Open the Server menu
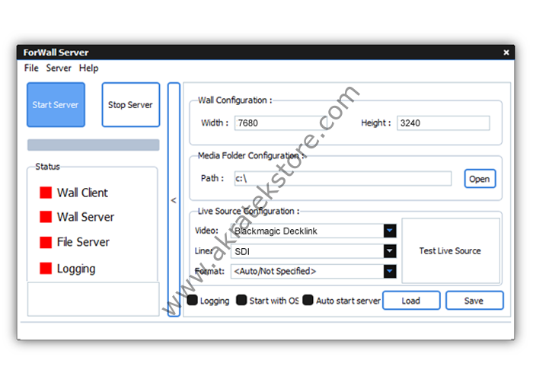This screenshot has width=533, height=392. (x=59, y=68)
